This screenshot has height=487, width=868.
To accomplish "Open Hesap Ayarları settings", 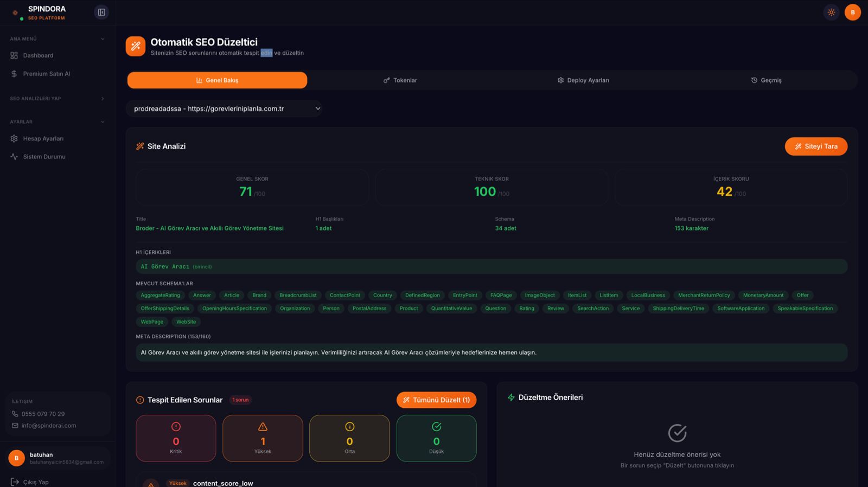I will point(43,139).
